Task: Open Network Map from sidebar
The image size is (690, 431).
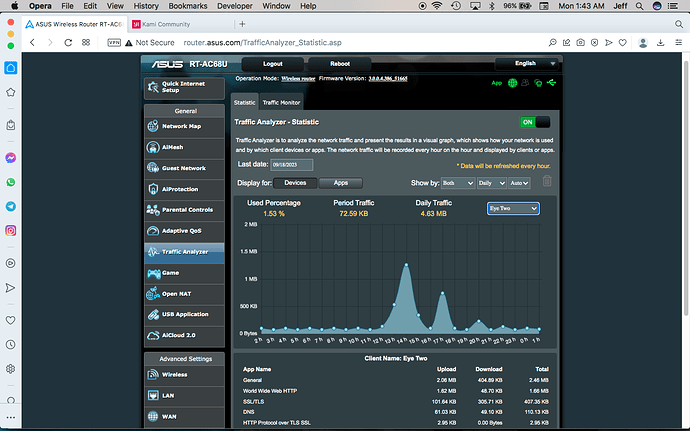Action: [x=184, y=126]
